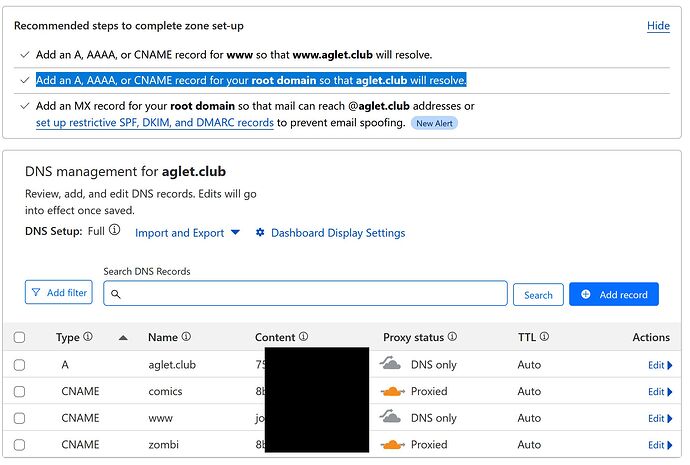Click the orange cloud icon for comics
Screen dimensions: 690x465
click(392, 391)
